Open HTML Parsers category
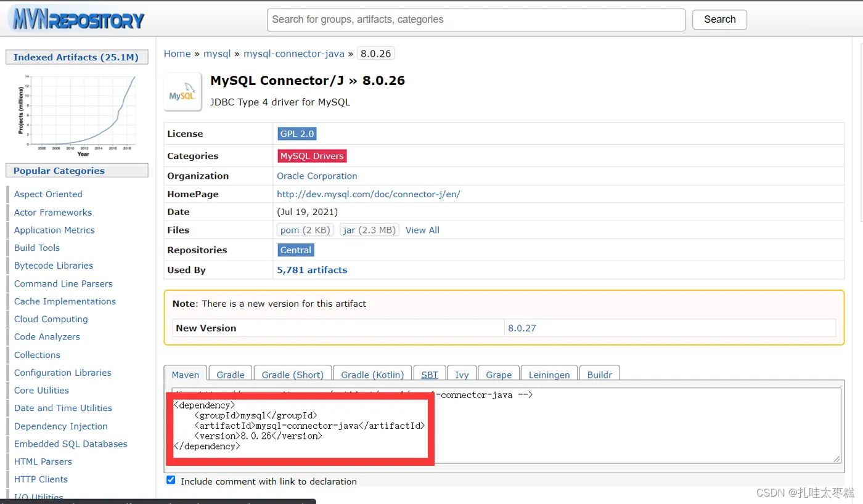Screen dimensions: 863x504 pos(43,461)
